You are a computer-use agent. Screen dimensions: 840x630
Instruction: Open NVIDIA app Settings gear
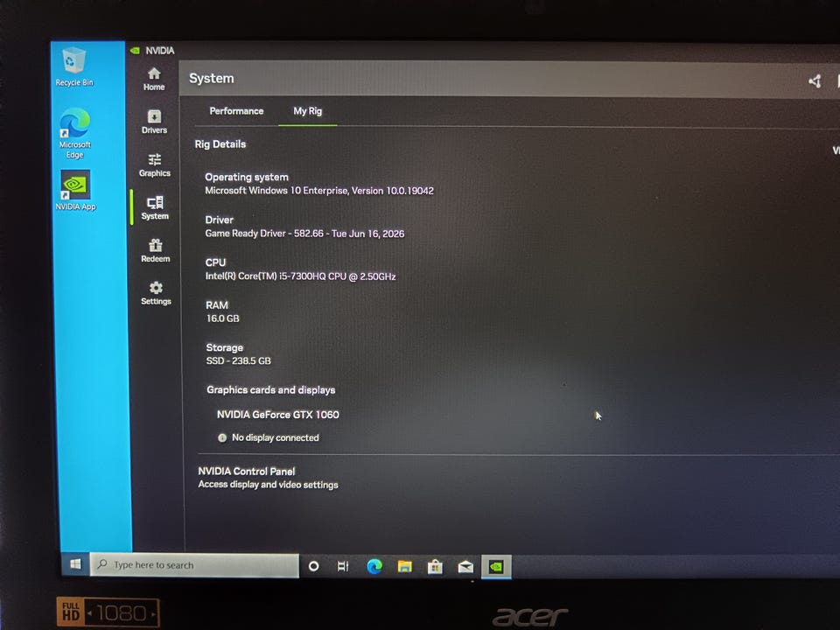pyautogui.click(x=156, y=293)
